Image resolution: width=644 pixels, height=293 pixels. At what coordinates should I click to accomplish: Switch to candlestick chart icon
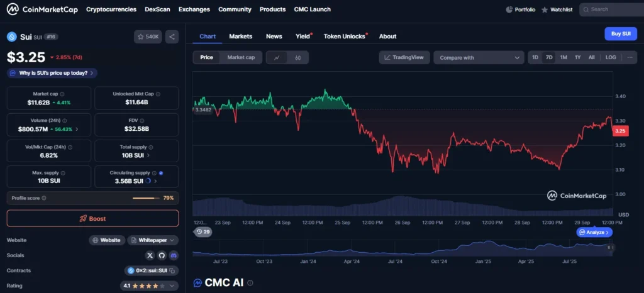click(297, 57)
